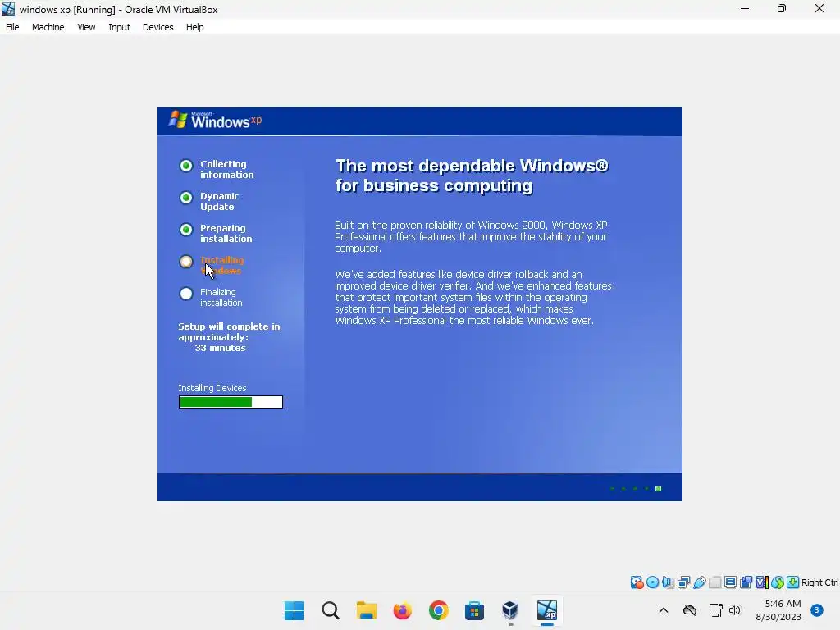
Task: Open the clock and date panel
Action: click(x=778, y=610)
